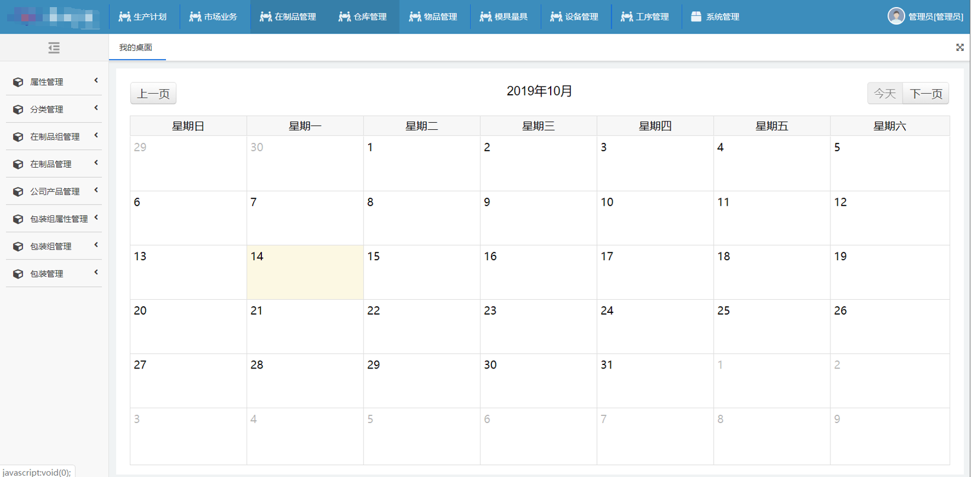Click the cube icon beside 分类管理

pos(18,110)
